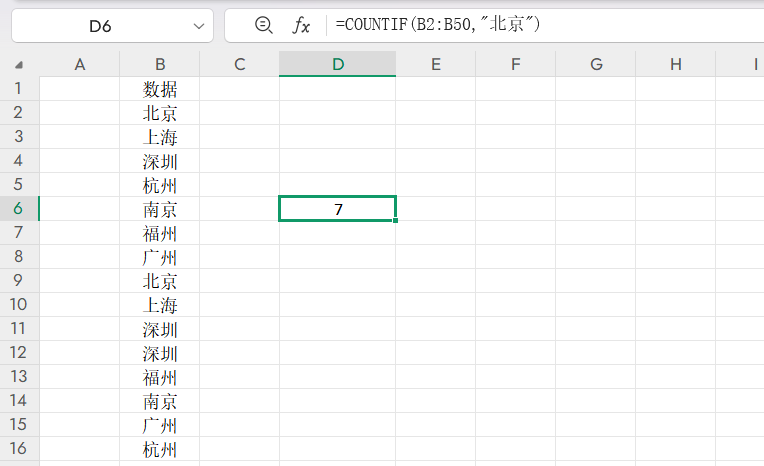Click cell B4 containing 深圳
Viewport: 764px width, 466px height.
tap(160, 160)
